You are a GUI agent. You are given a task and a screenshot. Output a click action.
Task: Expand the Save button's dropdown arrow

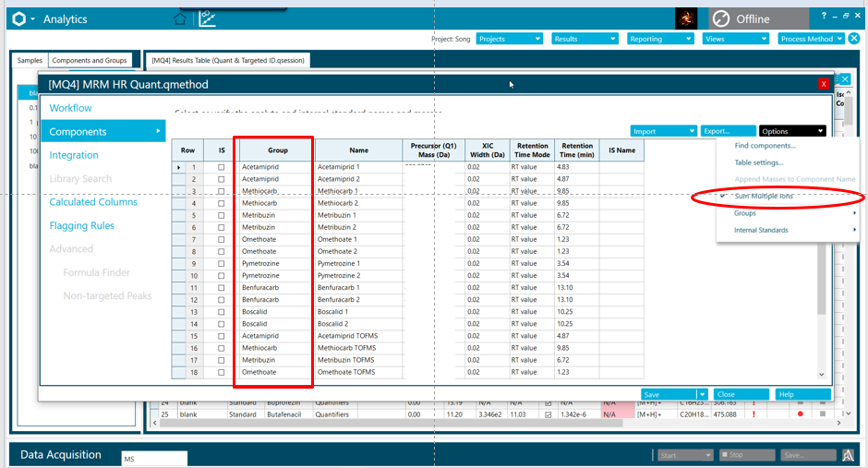click(702, 394)
